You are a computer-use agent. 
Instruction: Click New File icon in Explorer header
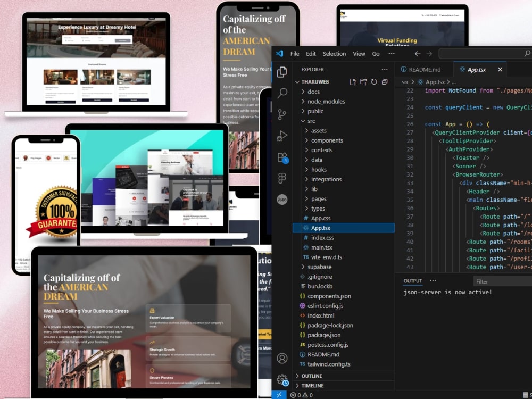coord(353,82)
